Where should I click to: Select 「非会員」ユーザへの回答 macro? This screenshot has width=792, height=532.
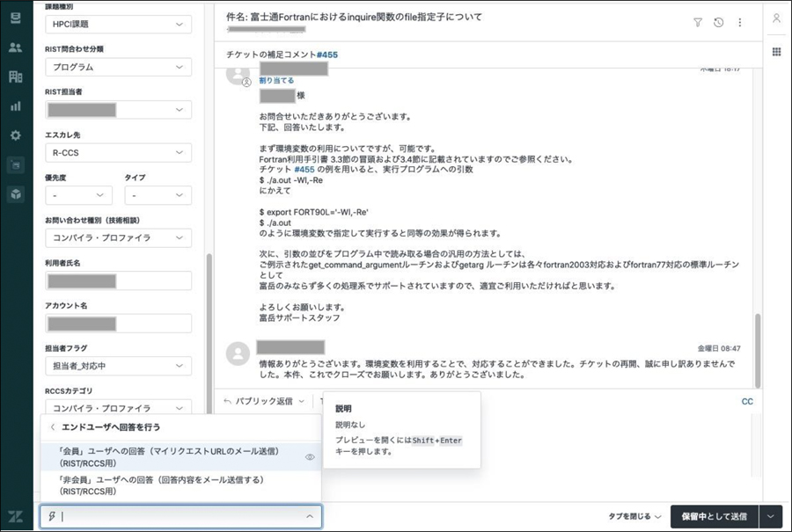(x=180, y=485)
